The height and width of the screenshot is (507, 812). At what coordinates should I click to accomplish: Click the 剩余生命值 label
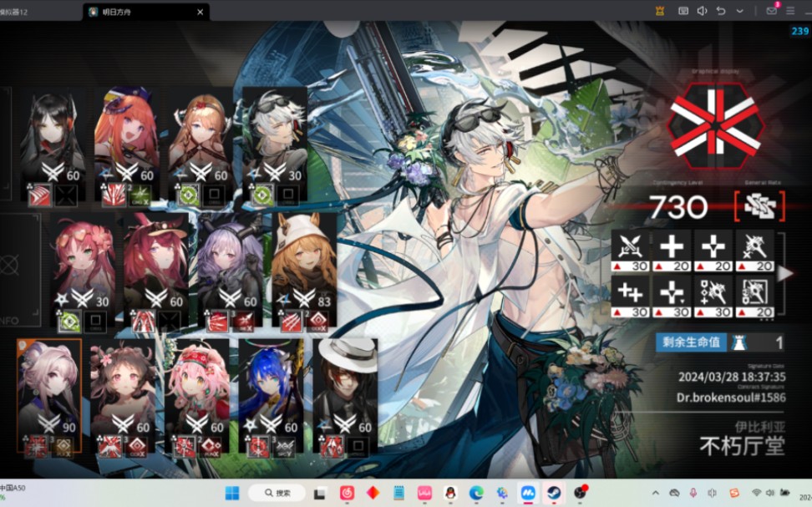click(691, 342)
